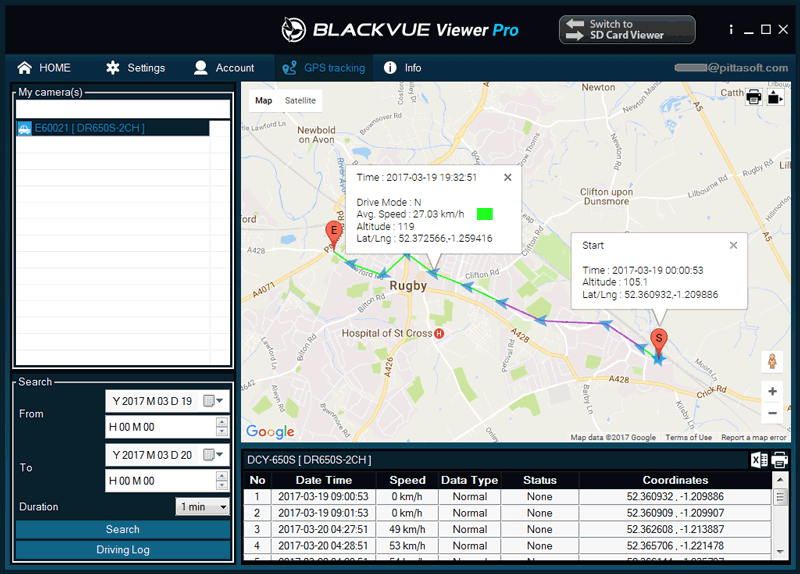Click the Street View pegman icon
Screen dimensions: 800x574
click(x=771, y=361)
